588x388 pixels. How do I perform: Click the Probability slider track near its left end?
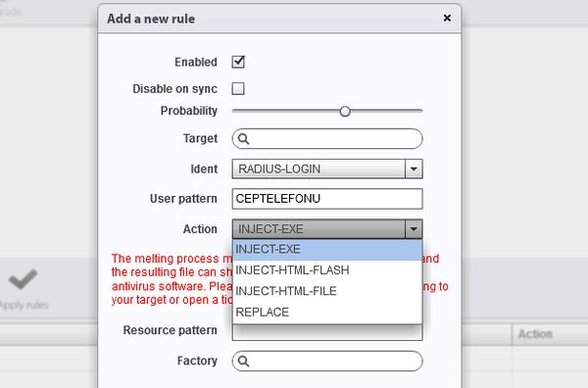pyautogui.click(x=240, y=111)
